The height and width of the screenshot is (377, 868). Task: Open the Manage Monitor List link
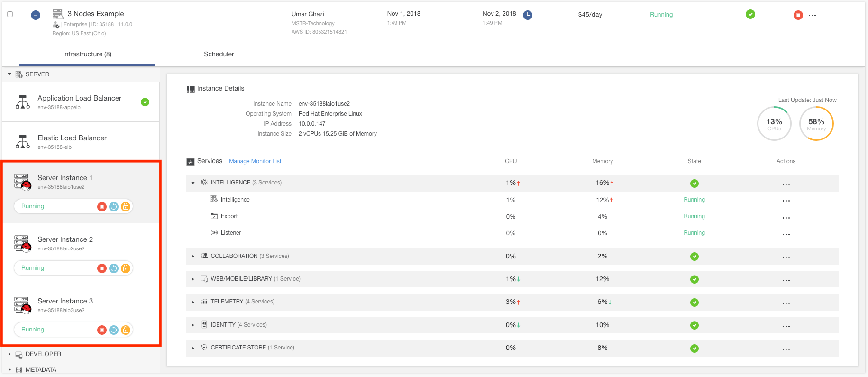click(255, 161)
